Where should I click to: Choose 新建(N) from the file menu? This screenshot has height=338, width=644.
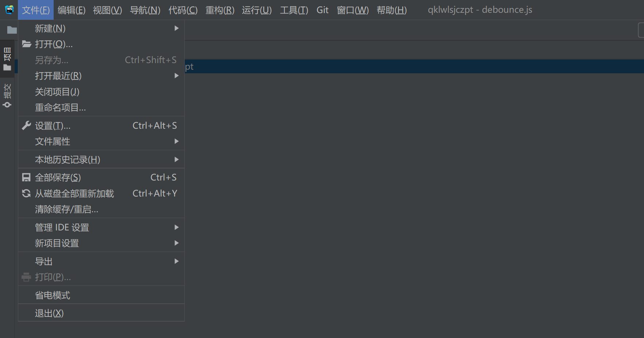[x=101, y=28]
